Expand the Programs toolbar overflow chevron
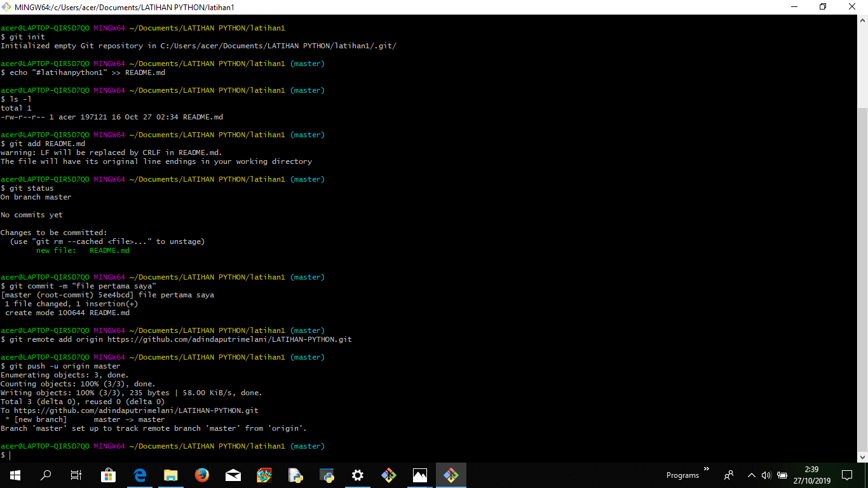868x488 pixels. coord(707,469)
